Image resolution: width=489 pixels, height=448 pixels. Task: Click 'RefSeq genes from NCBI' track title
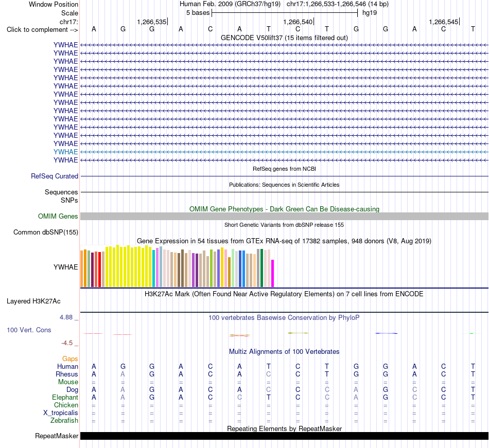coord(284,169)
